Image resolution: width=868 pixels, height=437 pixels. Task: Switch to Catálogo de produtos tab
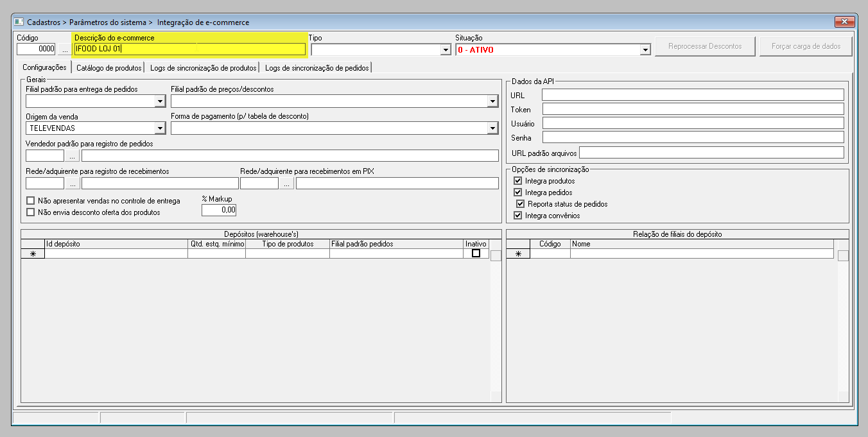coord(108,67)
